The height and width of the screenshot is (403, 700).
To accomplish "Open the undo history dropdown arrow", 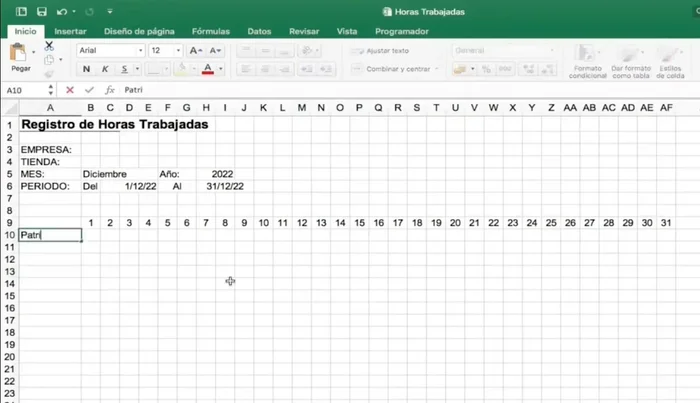I will (74, 12).
